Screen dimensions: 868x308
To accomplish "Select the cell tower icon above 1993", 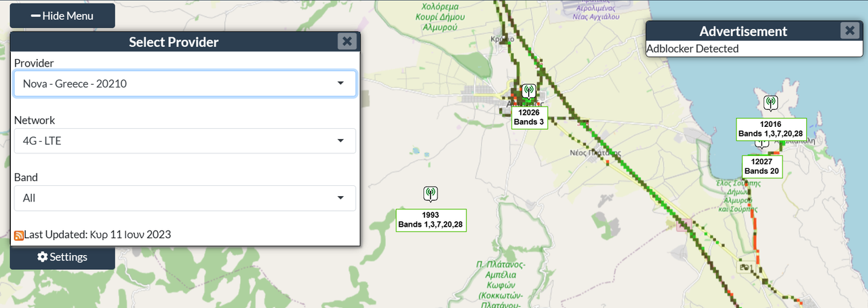I will pos(430,194).
